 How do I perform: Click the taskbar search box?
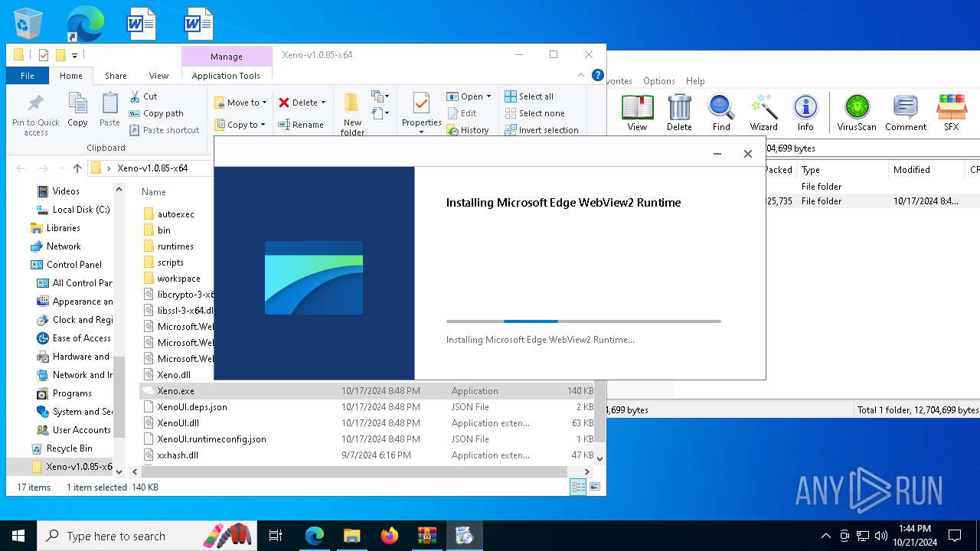(x=149, y=536)
